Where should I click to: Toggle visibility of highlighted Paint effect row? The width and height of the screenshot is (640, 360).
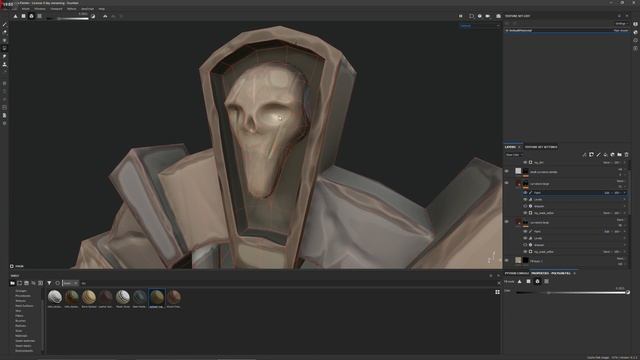click(x=525, y=193)
